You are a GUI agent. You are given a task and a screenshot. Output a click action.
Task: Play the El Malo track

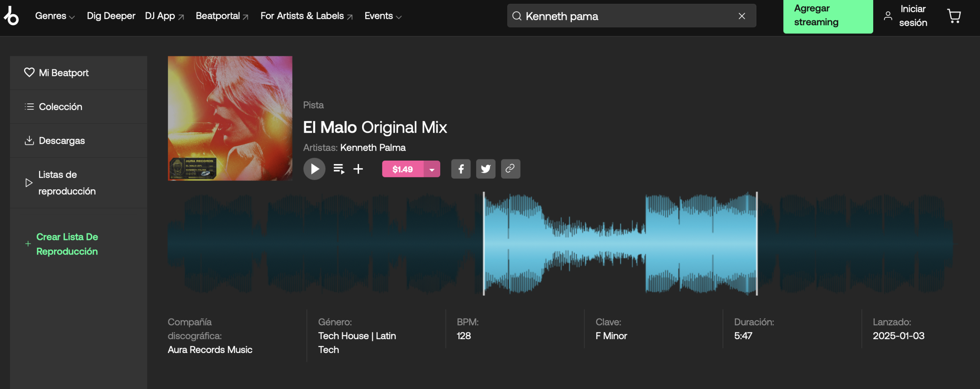tap(314, 169)
